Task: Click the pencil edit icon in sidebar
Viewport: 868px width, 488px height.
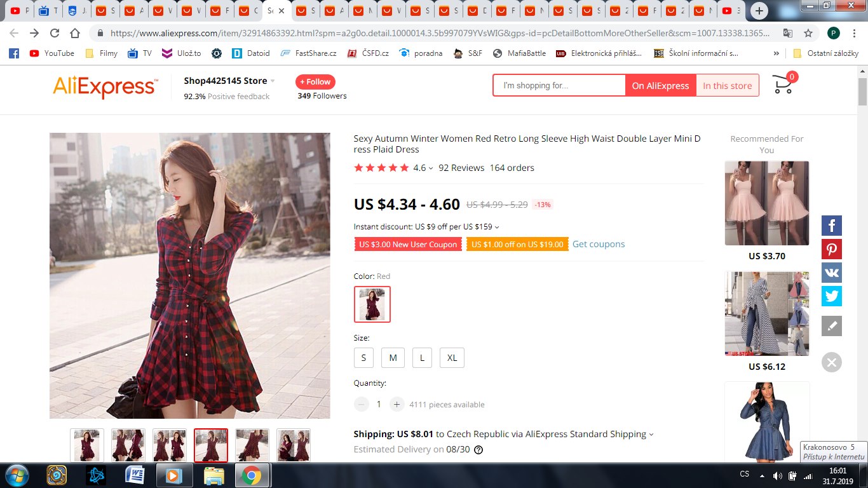Action: (831, 326)
